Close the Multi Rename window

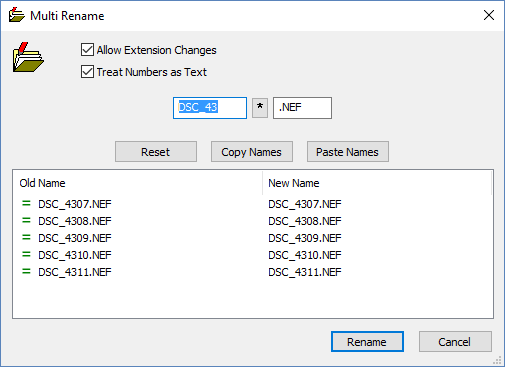tap(489, 15)
